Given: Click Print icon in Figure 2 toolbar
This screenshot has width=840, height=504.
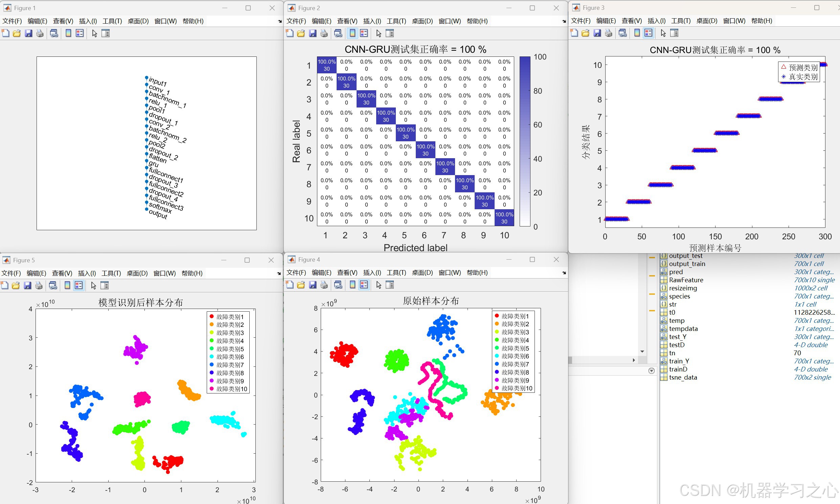Looking at the screenshot, I should (x=324, y=33).
